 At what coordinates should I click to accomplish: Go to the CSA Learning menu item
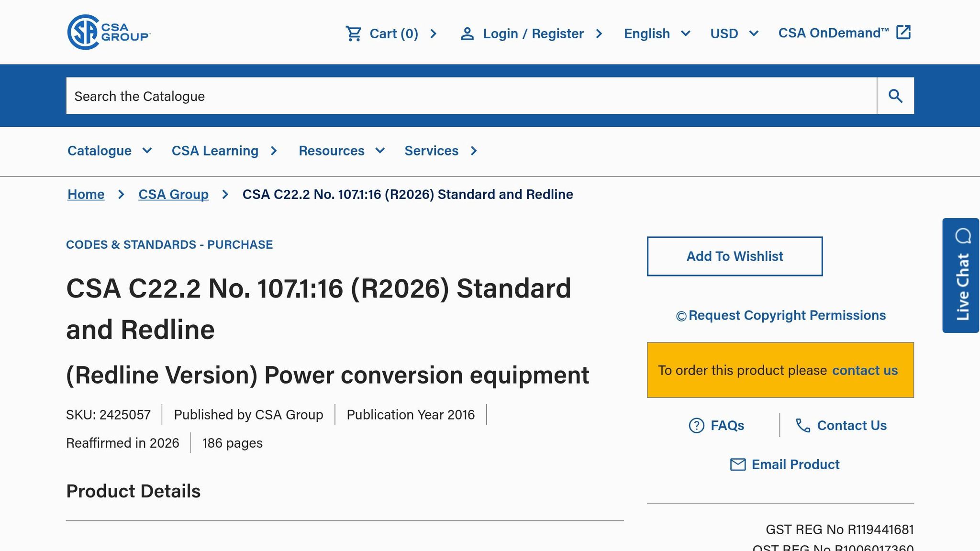pos(215,151)
